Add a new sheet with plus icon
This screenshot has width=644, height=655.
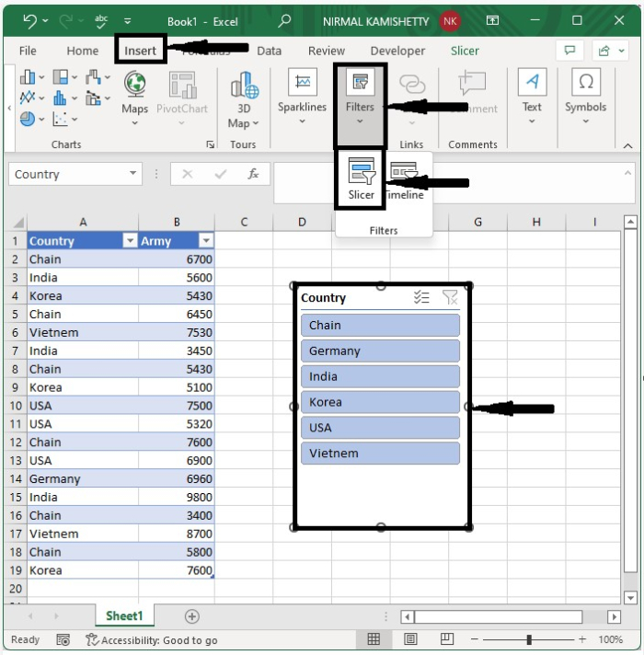click(191, 616)
